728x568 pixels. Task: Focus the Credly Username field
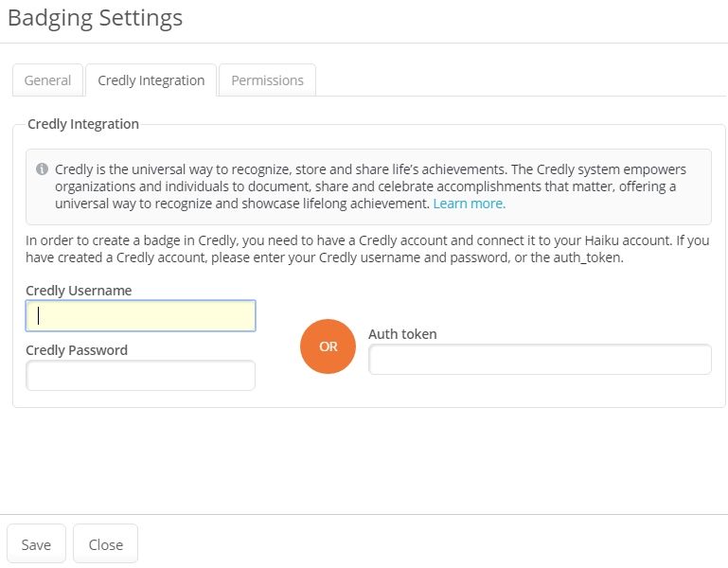(x=141, y=316)
